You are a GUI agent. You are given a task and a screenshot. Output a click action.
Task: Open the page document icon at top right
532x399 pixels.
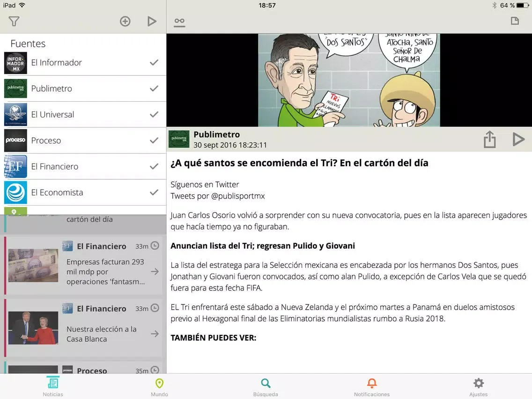[515, 21]
